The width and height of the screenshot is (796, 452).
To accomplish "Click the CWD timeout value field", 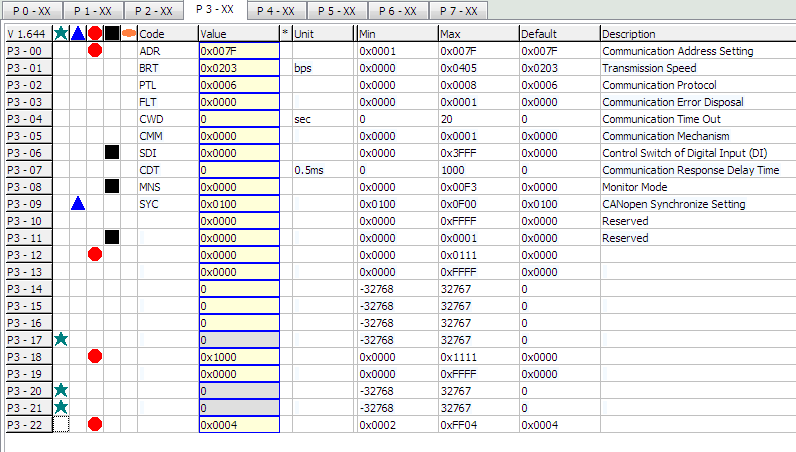I will [239, 119].
